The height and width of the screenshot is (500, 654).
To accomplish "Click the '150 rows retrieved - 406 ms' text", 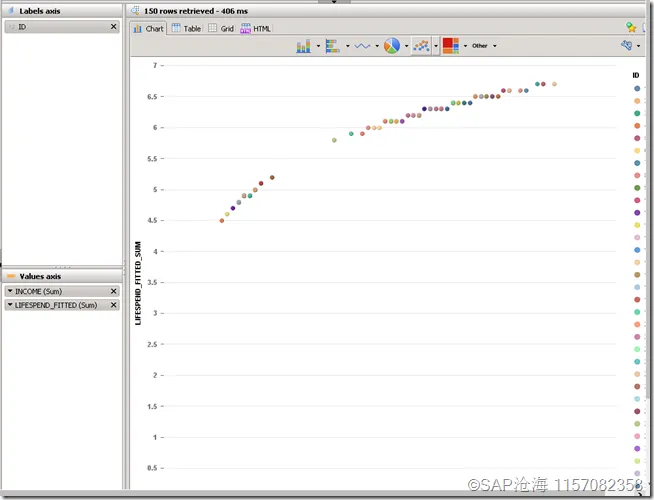I will tap(196, 11).
